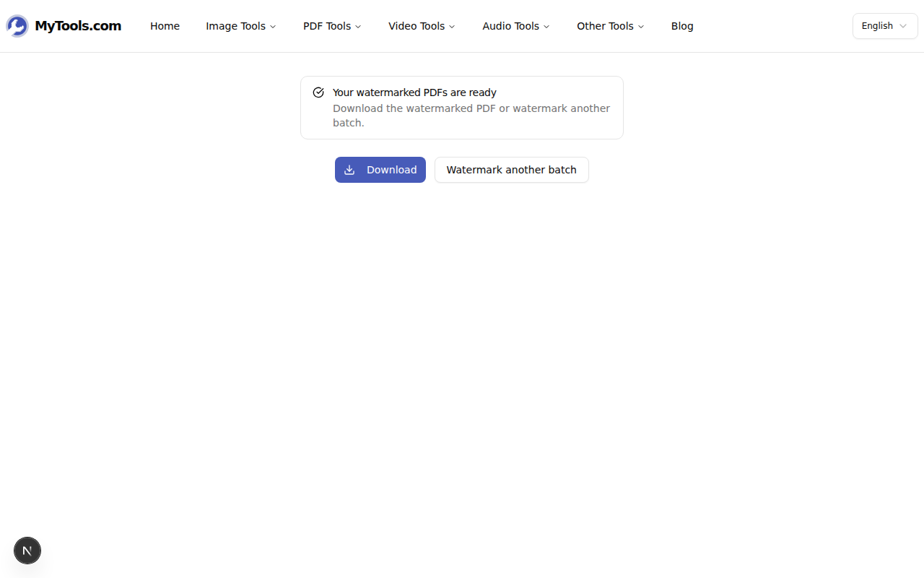The height and width of the screenshot is (578, 924).
Task: Download the watermarked PDF
Action: [x=380, y=170]
